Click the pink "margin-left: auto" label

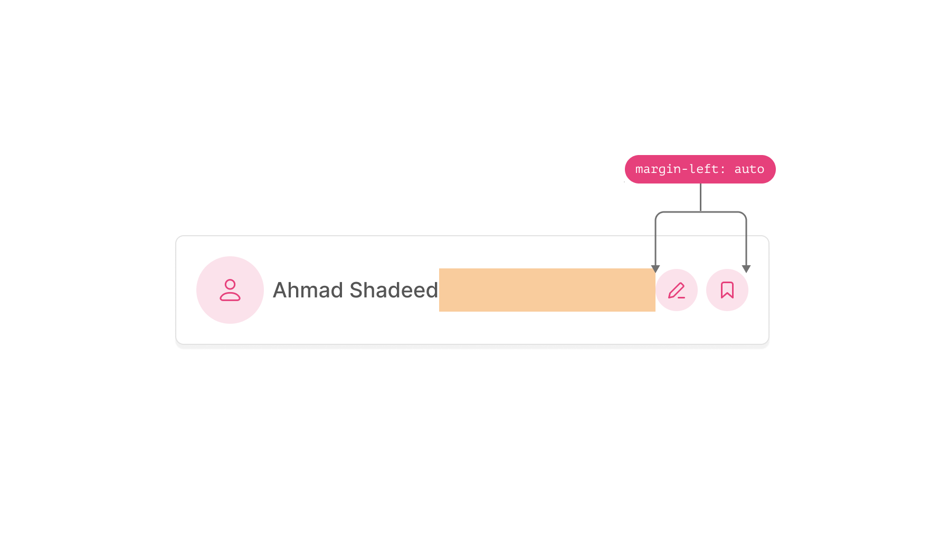click(700, 169)
